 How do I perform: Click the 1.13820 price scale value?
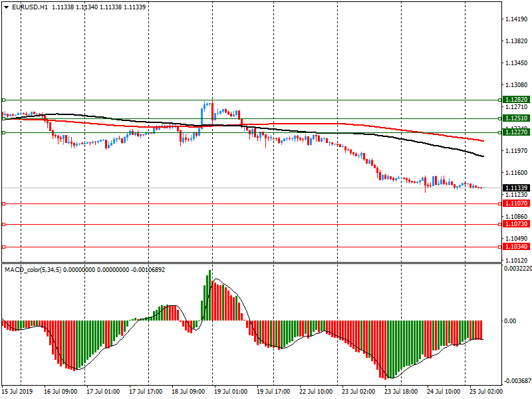point(517,41)
